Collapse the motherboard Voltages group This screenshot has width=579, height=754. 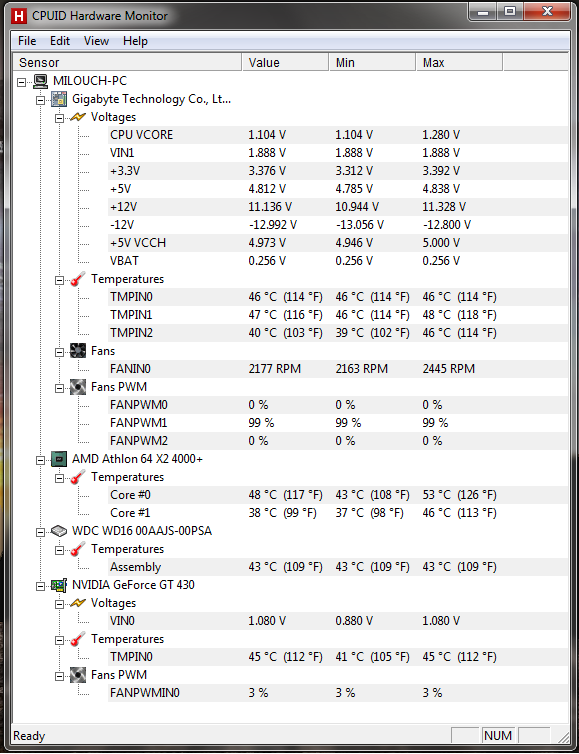coord(59,117)
